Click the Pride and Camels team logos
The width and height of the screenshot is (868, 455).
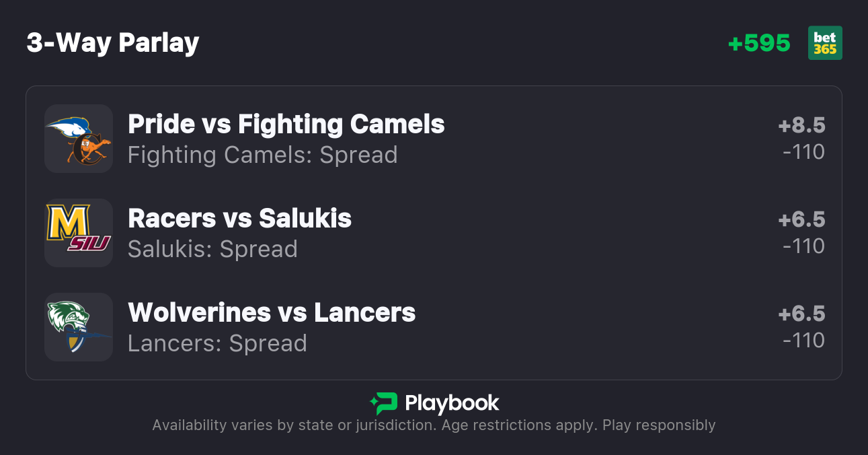pos(79,139)
